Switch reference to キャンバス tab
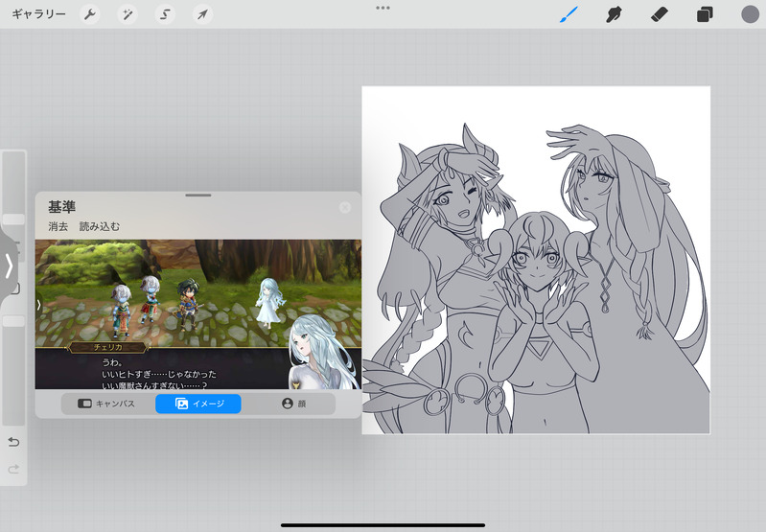This screenshot has height=532, width=766. click(x=107, y=404)
